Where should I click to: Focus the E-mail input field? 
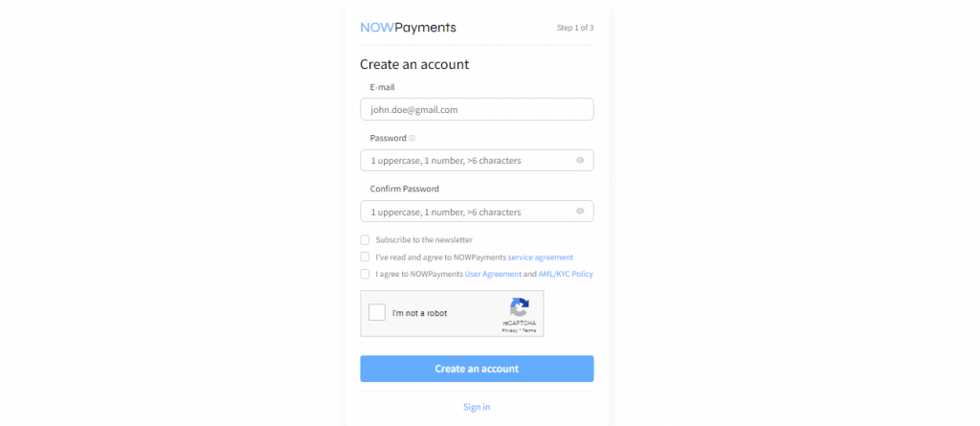(x=477, y=109)
